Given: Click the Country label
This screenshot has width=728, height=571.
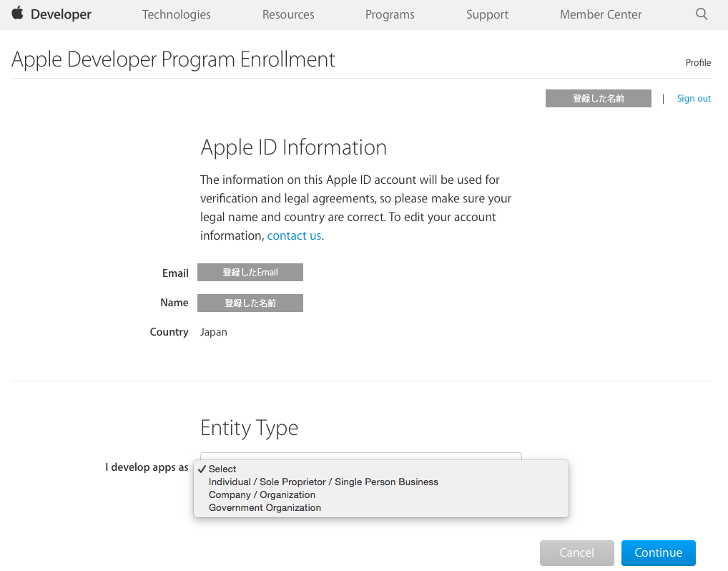Looking at the screenshot, I should point(169,332).
